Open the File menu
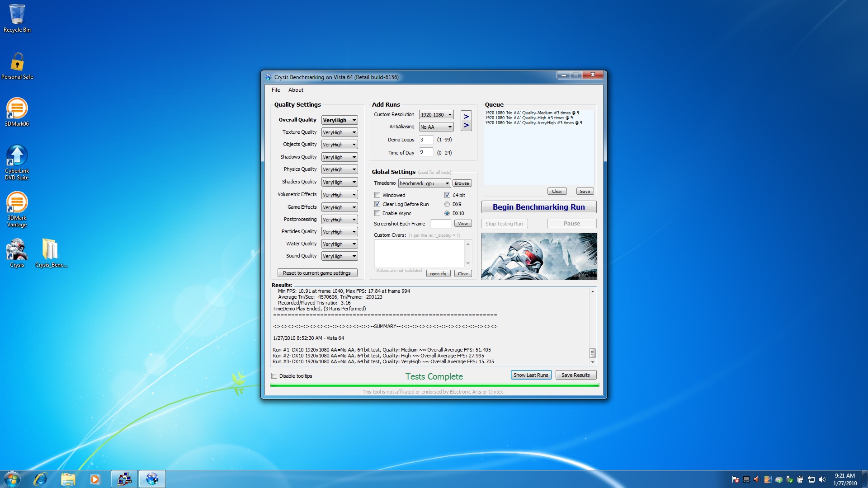868x488 pixels. (276, 90)
